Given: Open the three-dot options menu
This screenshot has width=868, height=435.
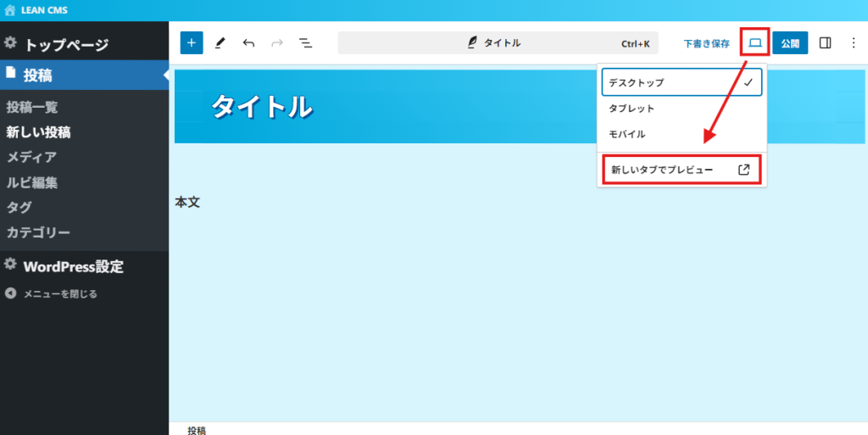Looking at the screenshot, I should pyautogui.click(x=853, y=42).
